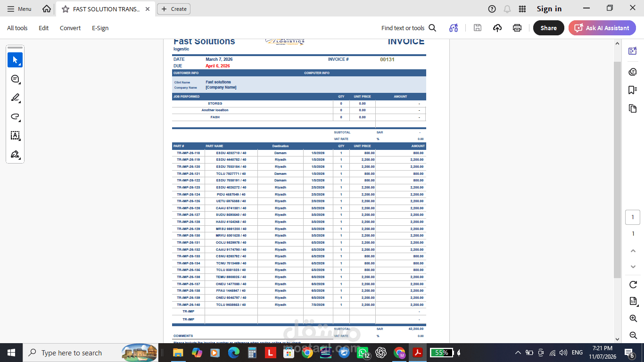The width and height of the screenshot is (644, 362).
Task: Click the Create button
Action: point(174,9)
